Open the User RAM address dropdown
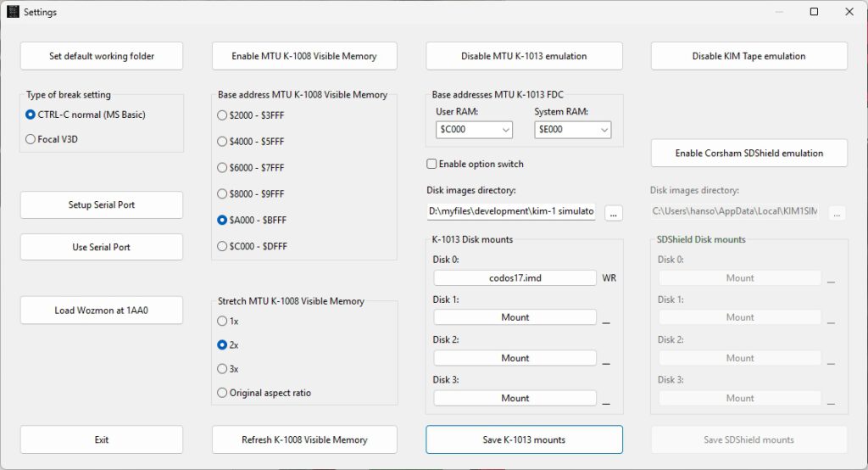868x470 pixels. (x=474, y=130)
